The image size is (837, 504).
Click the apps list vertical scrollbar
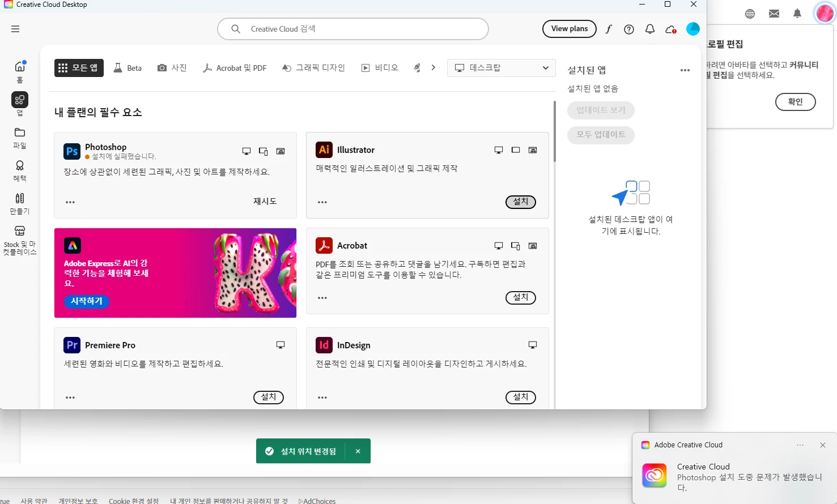coord(555,131)
